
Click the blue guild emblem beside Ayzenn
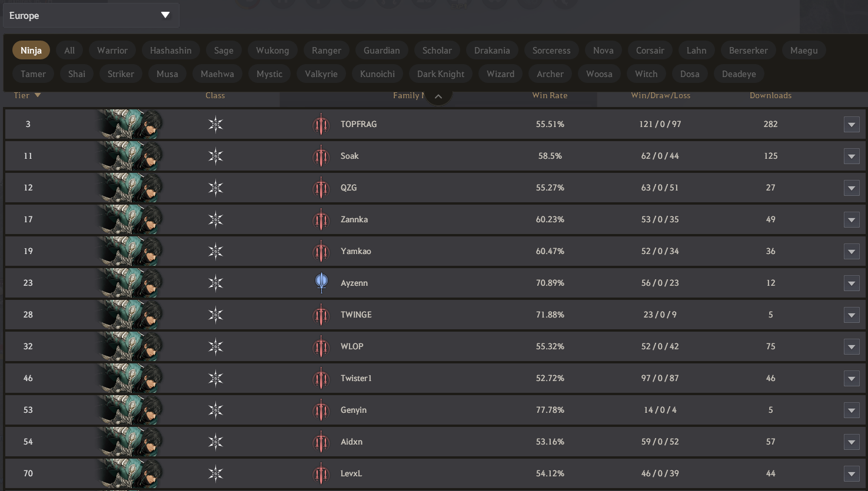pyautogui.click(x=321, y=283)
